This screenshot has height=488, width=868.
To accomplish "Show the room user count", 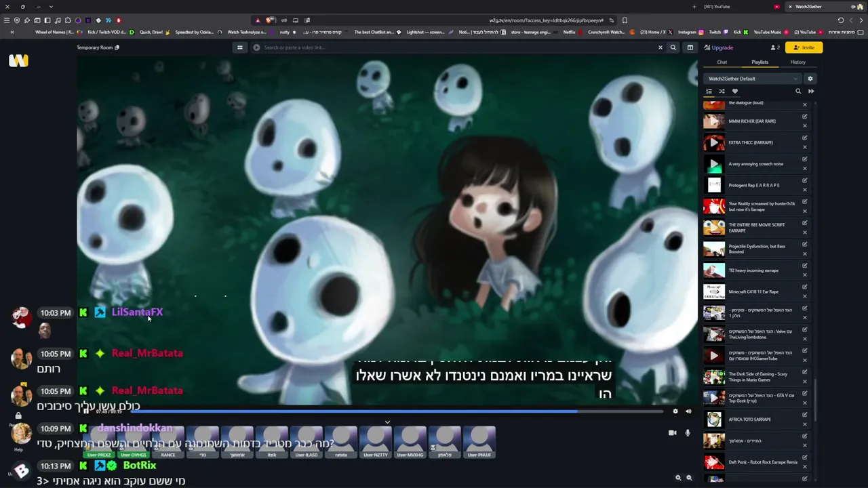I will click(x=775, y=47).
